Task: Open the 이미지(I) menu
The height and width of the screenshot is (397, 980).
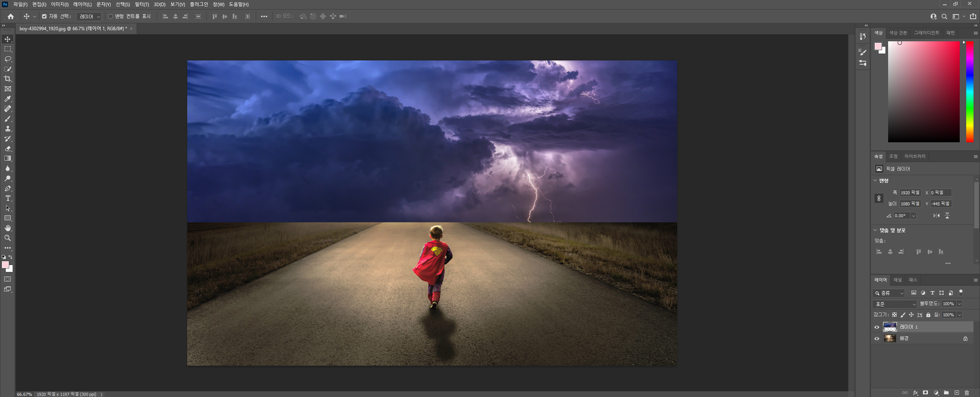Action: (x=60, y=4)
